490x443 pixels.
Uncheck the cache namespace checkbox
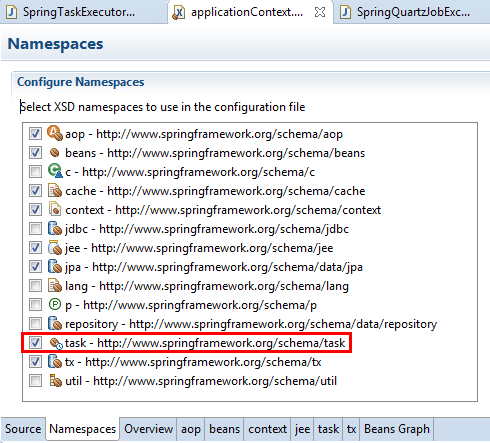[x=35, y=191]
